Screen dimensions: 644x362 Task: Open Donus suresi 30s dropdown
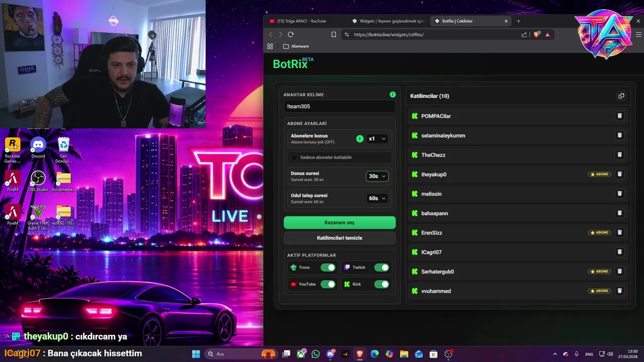point(377,176)
